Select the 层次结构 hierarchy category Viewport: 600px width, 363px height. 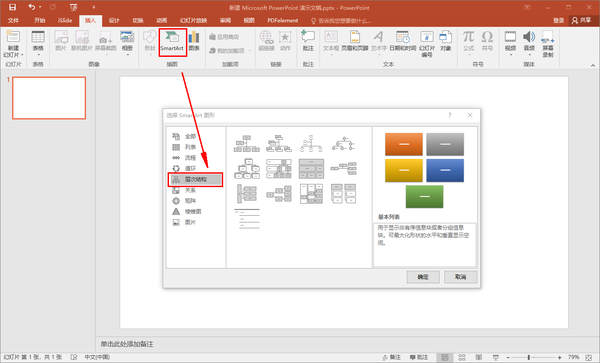point(196,179)
